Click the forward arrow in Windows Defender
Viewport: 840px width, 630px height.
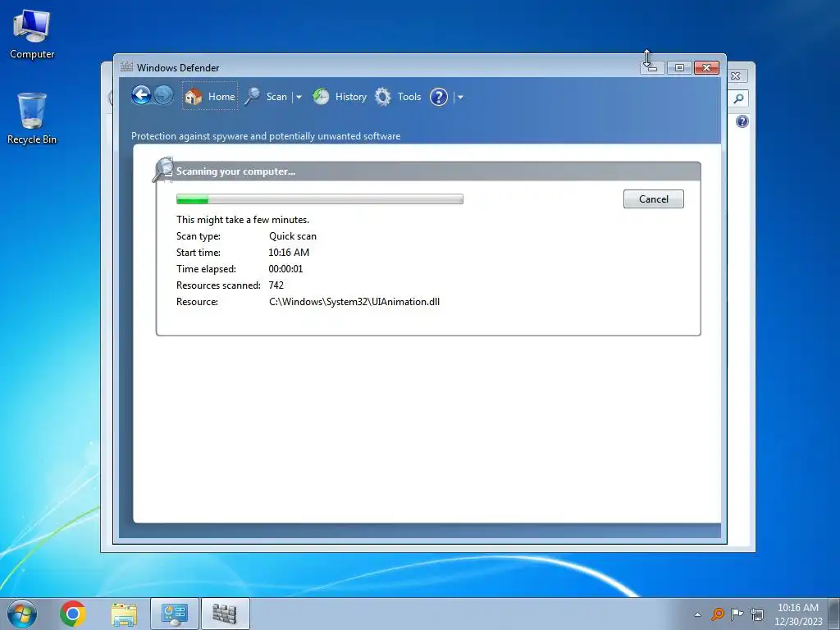[x=163, y=96]
